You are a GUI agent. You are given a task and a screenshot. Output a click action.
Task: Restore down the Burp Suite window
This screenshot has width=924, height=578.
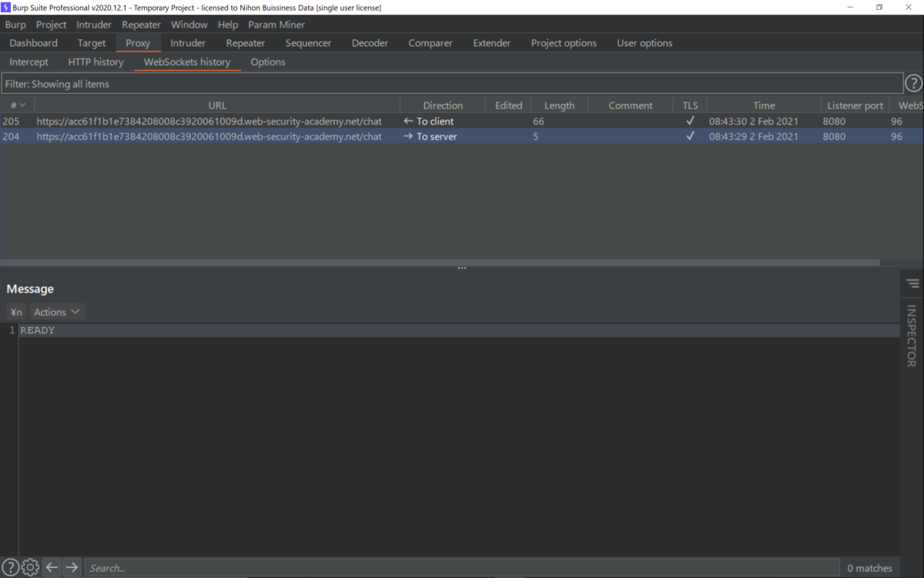coord(879,7)
